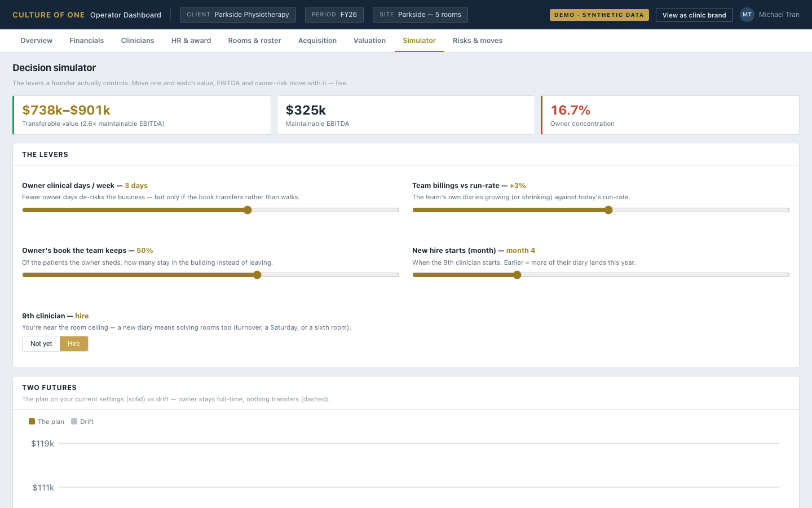Click the $738k–$901k transferable value card
The image size is (812, 508).
(142, 115)
